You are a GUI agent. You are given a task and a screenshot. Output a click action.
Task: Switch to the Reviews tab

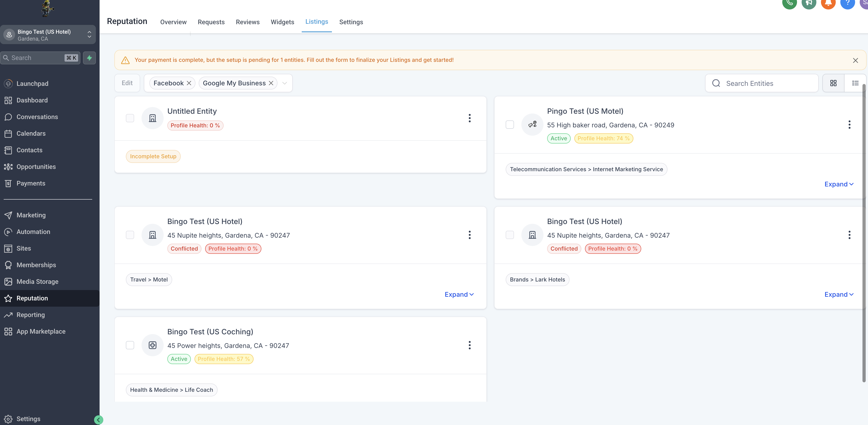(247, 22)
